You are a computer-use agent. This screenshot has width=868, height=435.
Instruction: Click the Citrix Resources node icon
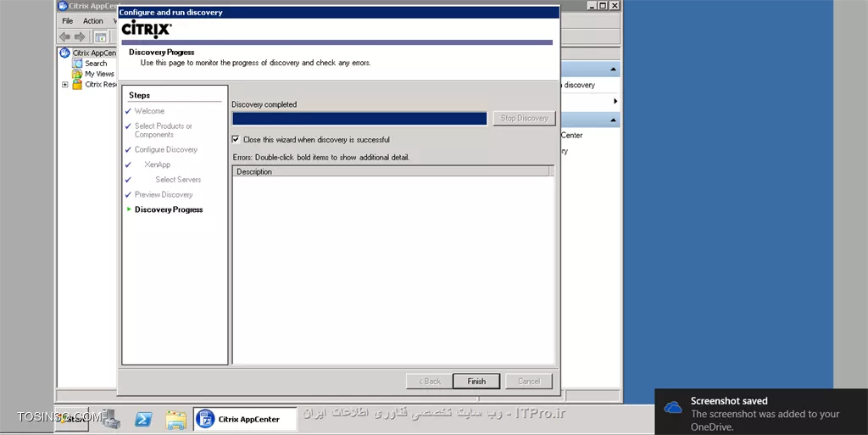click(x=77, y=84)
